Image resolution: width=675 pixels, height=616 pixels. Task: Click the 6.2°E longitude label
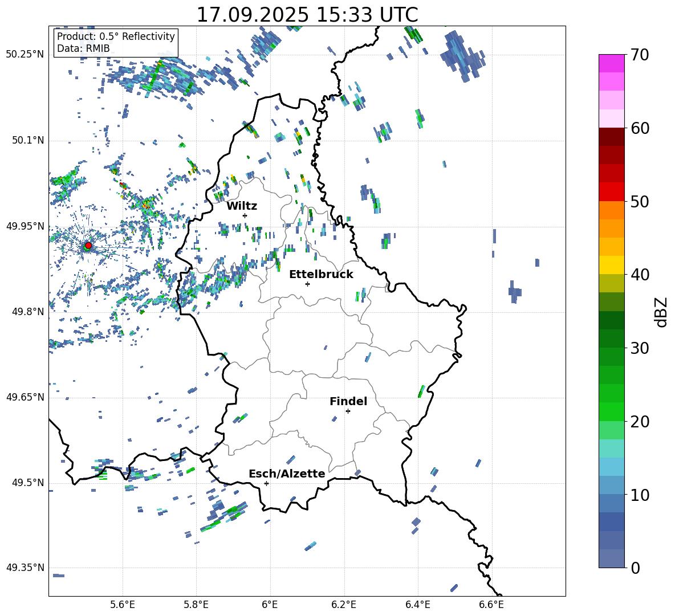pyautogui.click(x=344, y=605)
